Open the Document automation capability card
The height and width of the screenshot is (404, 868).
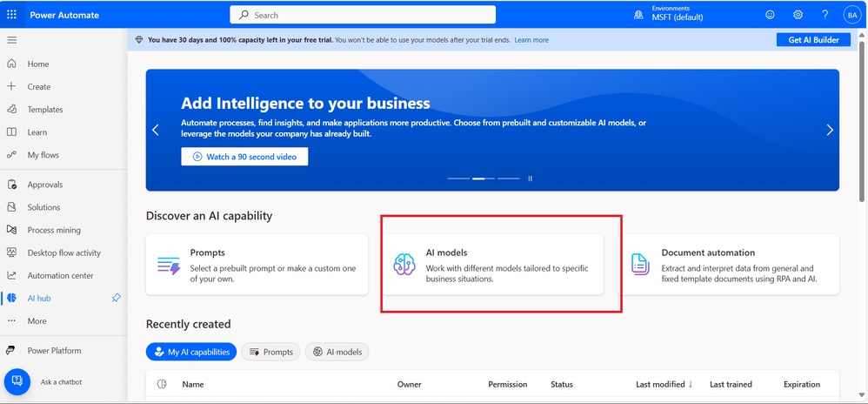728,265
